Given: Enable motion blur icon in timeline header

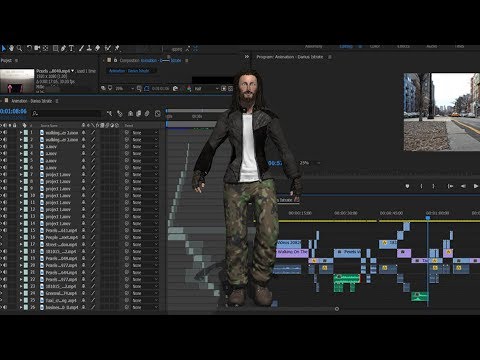Looking at the screenshot, I should [x=147, y=114].
